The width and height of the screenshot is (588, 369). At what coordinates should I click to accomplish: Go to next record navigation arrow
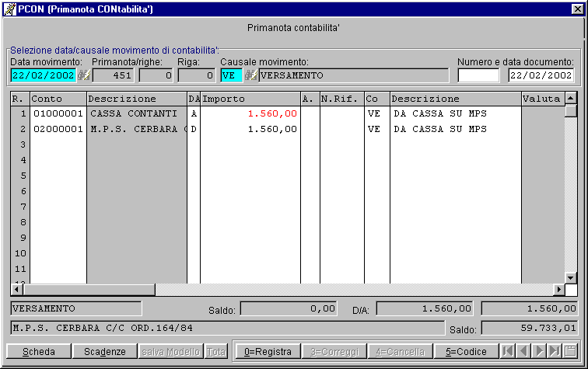click(x=538, y=352)
